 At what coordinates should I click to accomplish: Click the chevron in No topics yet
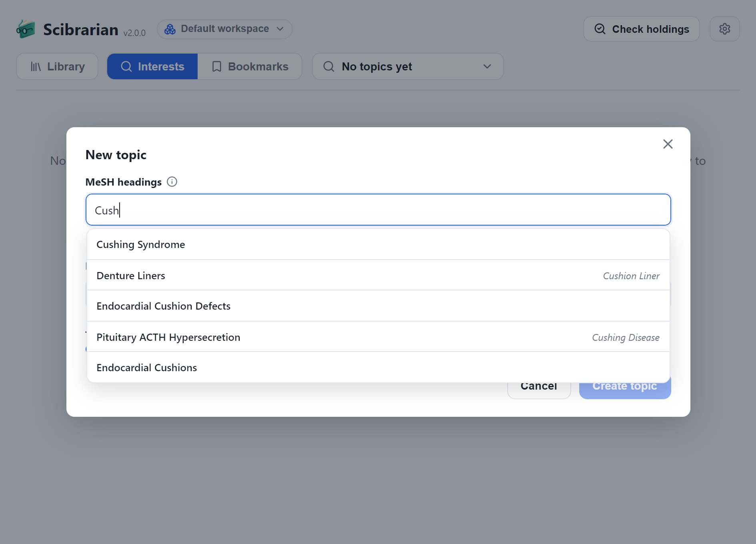(x=487, y=66)
